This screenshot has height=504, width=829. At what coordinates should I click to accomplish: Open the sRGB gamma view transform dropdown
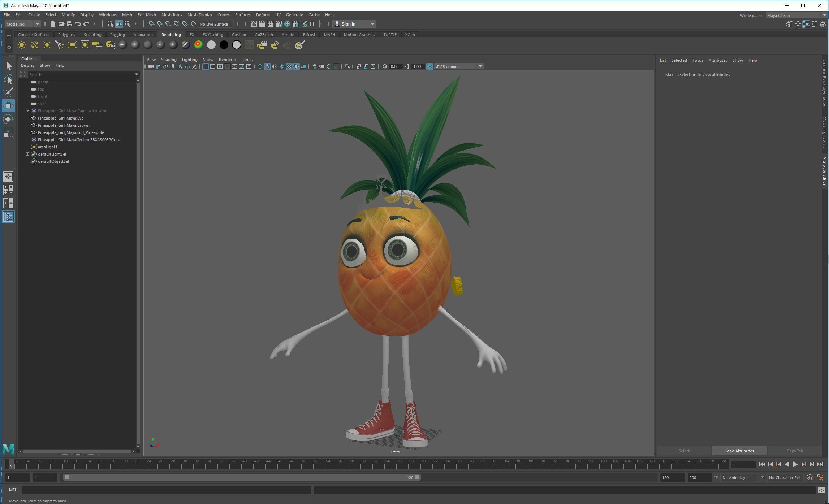click(x=480, y=66)
